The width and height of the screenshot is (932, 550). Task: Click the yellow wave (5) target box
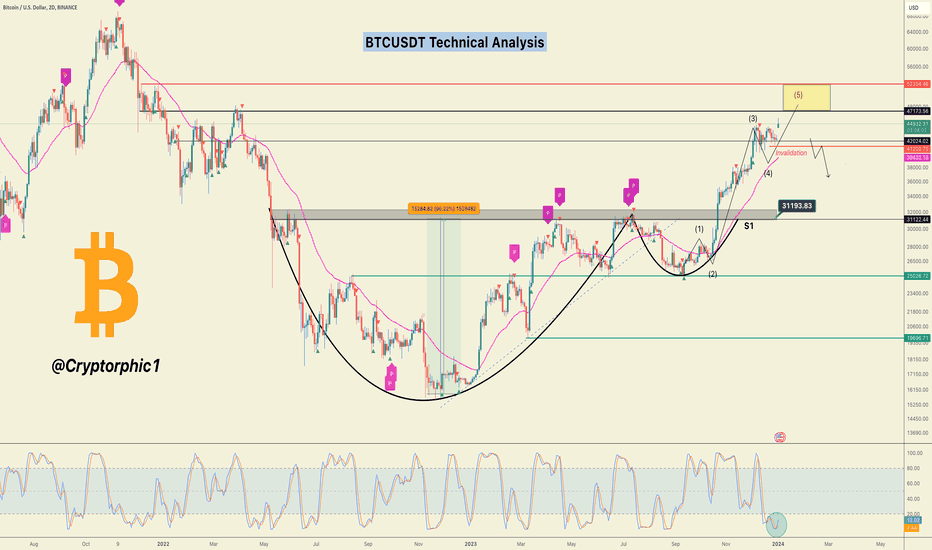coord(807,98)
